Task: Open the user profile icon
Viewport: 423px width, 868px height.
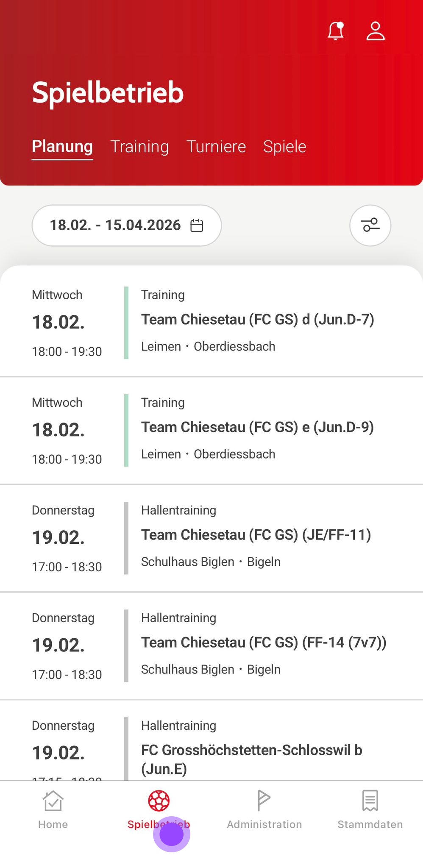Action: pyautogui.click(x=375, y=31)
